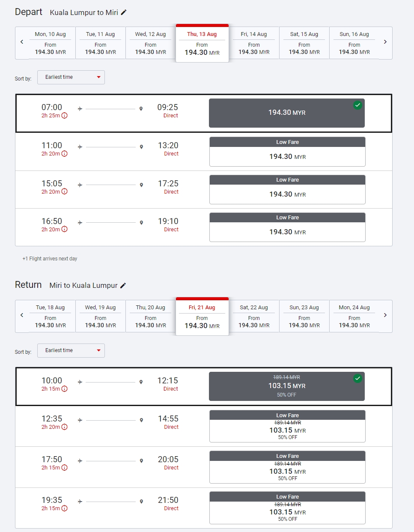Image resolution: width=414 pixels, height=532 pixels.
Task: Show info for the 16:50 flight duration
Action: point(65,230)
